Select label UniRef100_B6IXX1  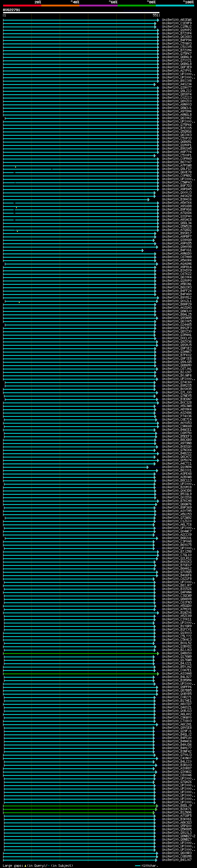tap(176, 470)
